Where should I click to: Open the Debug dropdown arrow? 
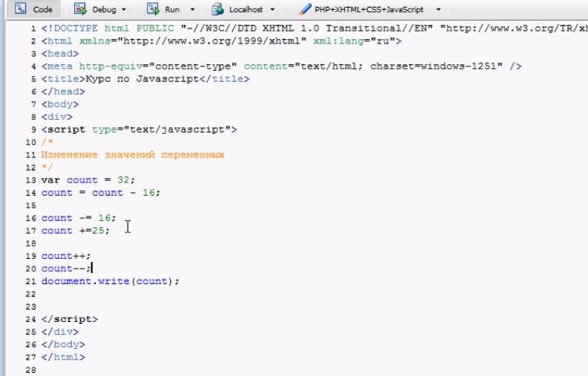[x=124, y=10]
